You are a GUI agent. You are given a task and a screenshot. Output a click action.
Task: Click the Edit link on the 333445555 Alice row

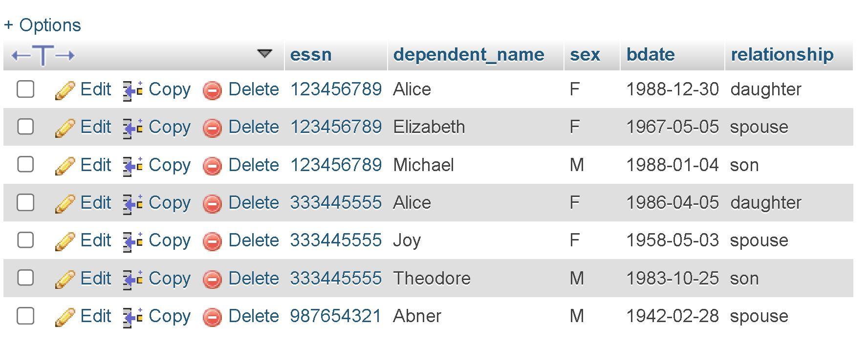point(96,202)
